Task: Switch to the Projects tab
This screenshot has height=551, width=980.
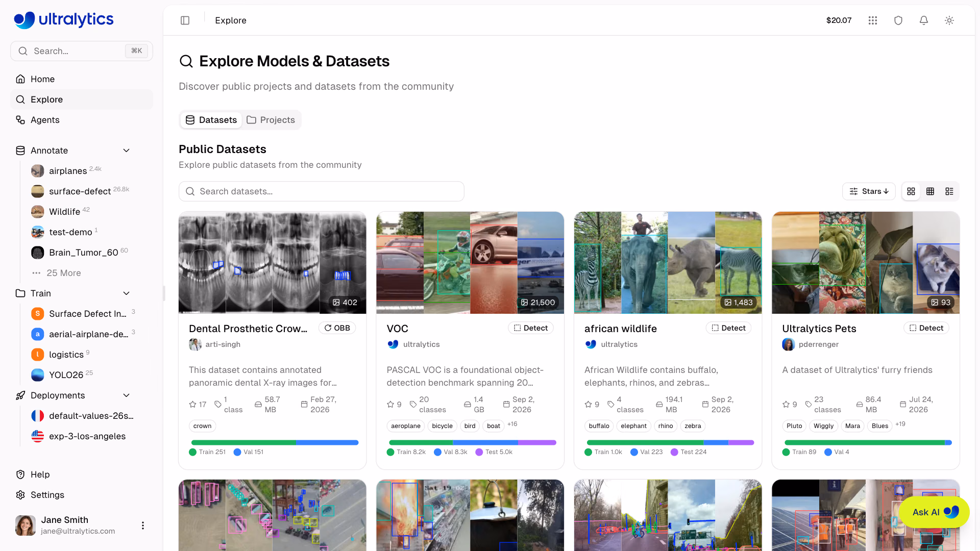Action: pos(271,120)
